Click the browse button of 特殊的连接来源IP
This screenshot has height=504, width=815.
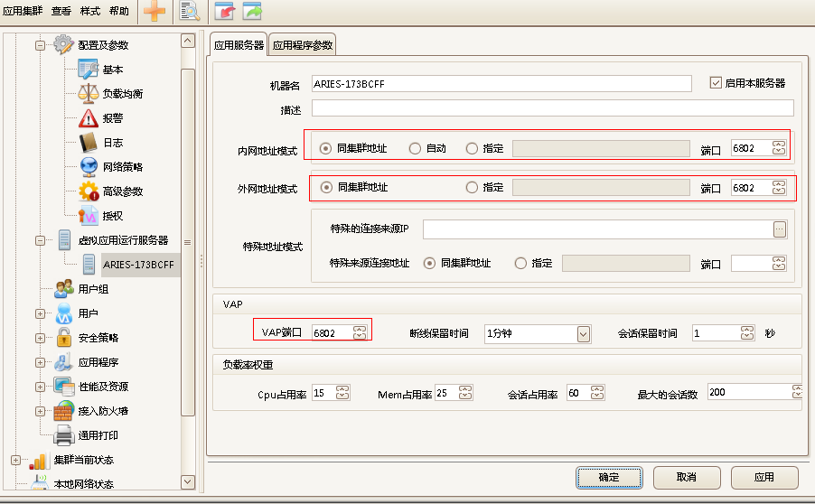tap(780, 229)
